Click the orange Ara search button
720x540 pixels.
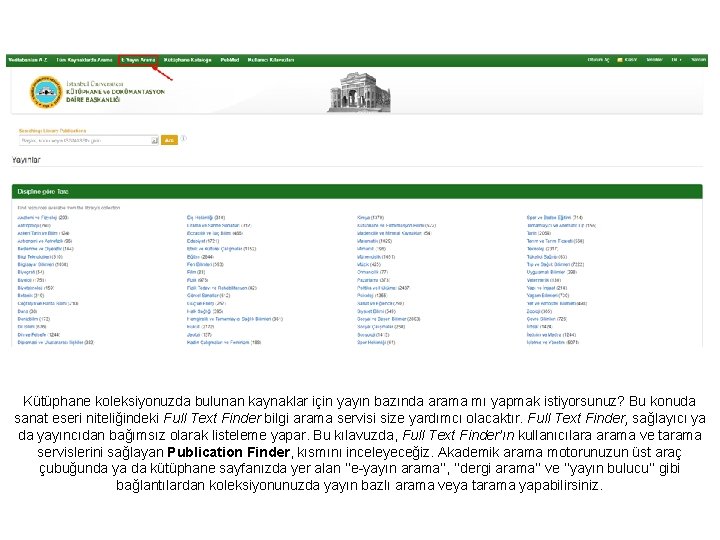coord(169,140)
